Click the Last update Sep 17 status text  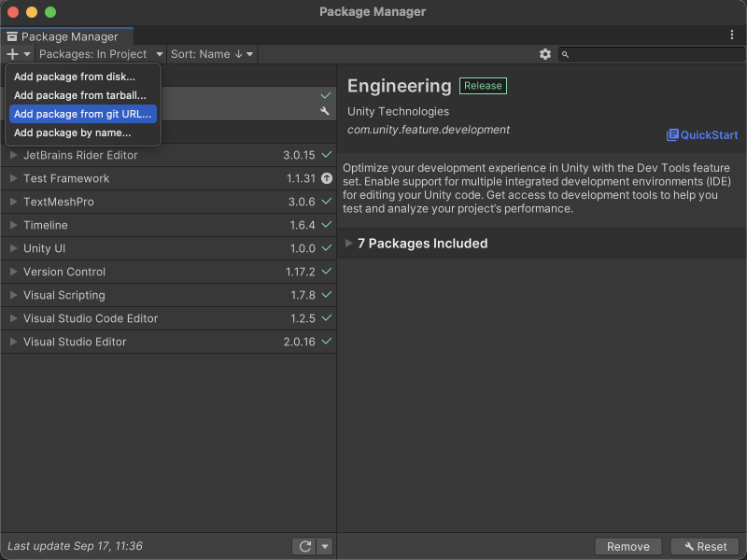tap(75, 546)
